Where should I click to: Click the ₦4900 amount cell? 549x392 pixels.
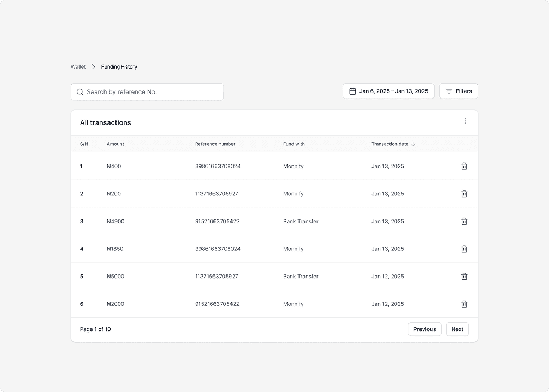point(115,221)
